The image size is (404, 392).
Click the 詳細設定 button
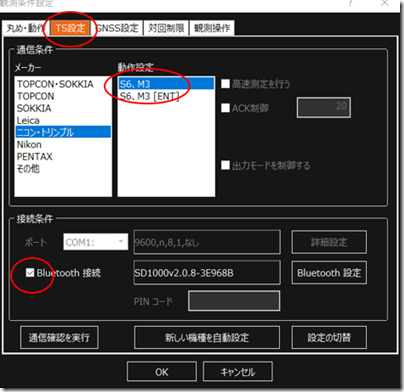click(x=329, y=242)
